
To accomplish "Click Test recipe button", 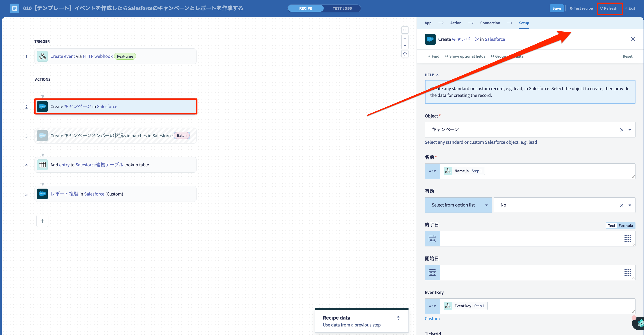I will coord(581,8).
